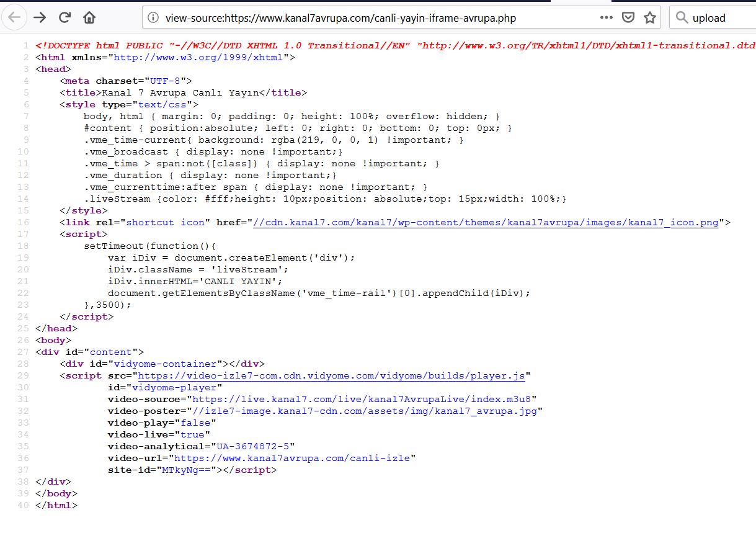Viewport: 756px width, 533px height.
Task: Bookmark this page with the star icon
Action: pyautogui.click(x=649, y=17)
